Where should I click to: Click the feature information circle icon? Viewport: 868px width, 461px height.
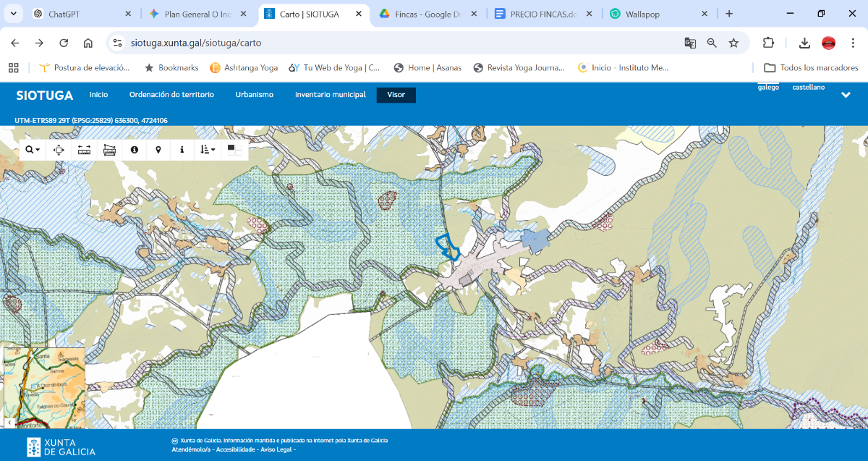pos(134,150)
